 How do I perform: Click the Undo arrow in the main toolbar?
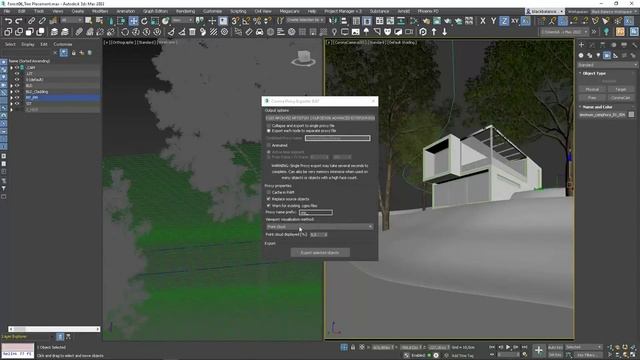[8, 20]
